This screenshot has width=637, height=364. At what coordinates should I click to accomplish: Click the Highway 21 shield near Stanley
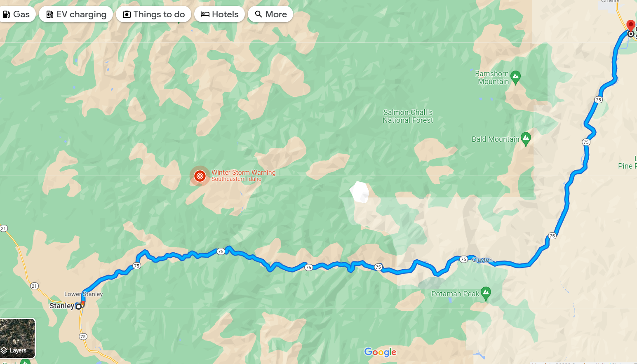coord(35,286)
